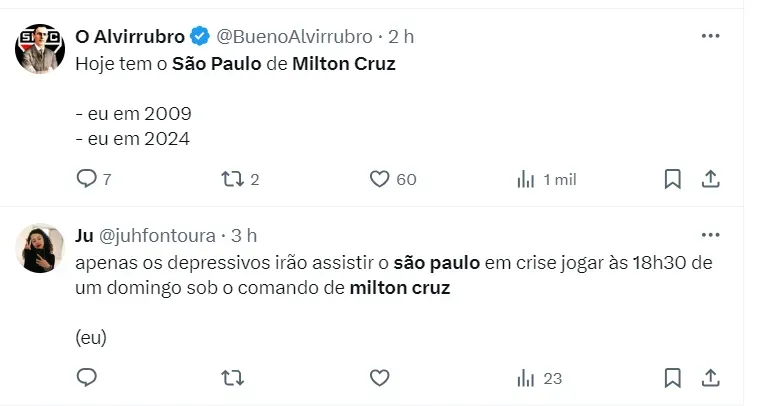The image size is (767, 406).
Task: View analytics for O Alvirrubro's tweet
Action: pyautogui.click(x=526, y=179)
